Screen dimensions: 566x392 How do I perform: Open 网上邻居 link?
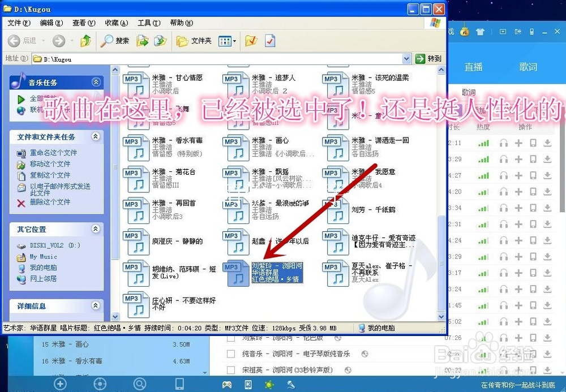(x=44, y=279)
